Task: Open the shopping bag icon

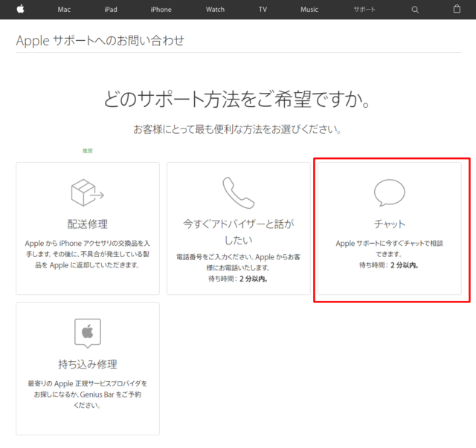Action: (x=457, y=9)
